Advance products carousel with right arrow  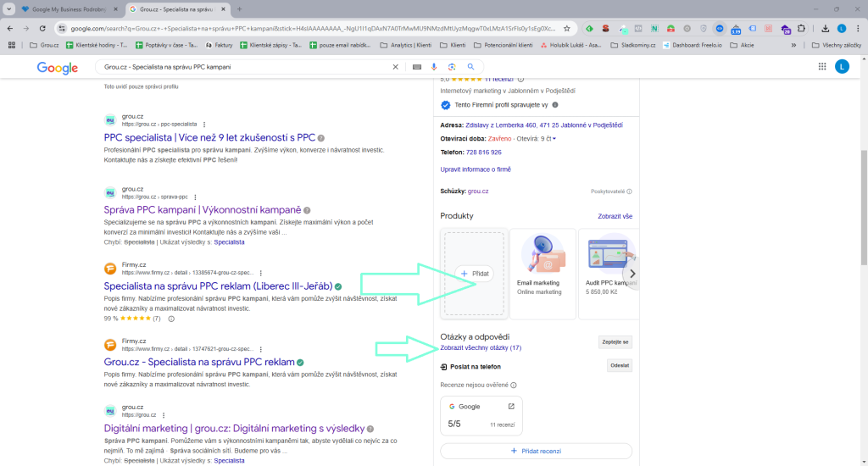click(632, 274)
